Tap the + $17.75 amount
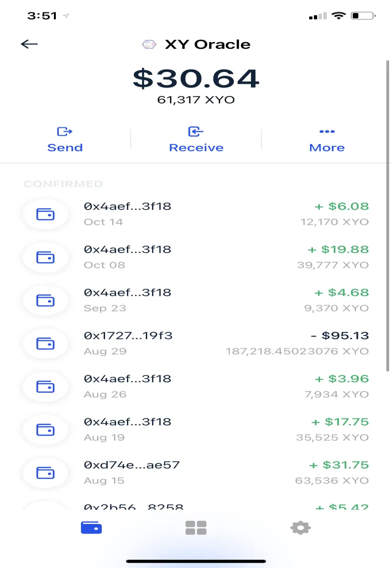The height and width of the screenshot is (568, 392). [x=340, y=422]
